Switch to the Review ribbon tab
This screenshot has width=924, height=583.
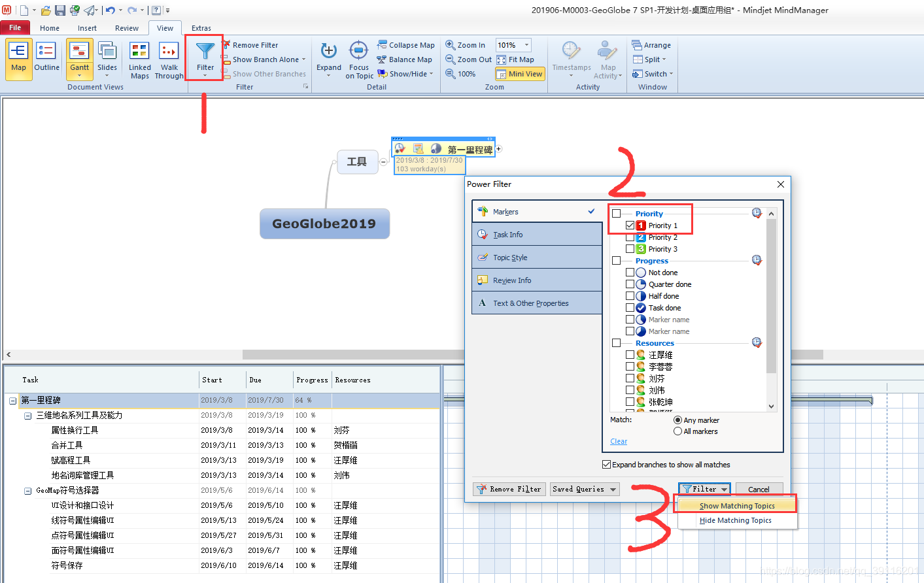126,28
